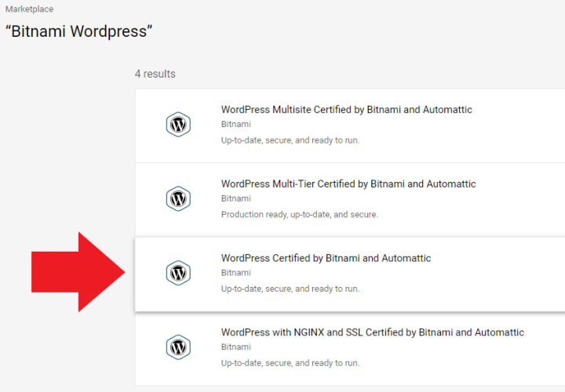Image resolution: width=565 pixels, height=392 pixels.
Task: Click Bitnami publisher under NGINX and SSL listing
Action: tap(235, 347)
